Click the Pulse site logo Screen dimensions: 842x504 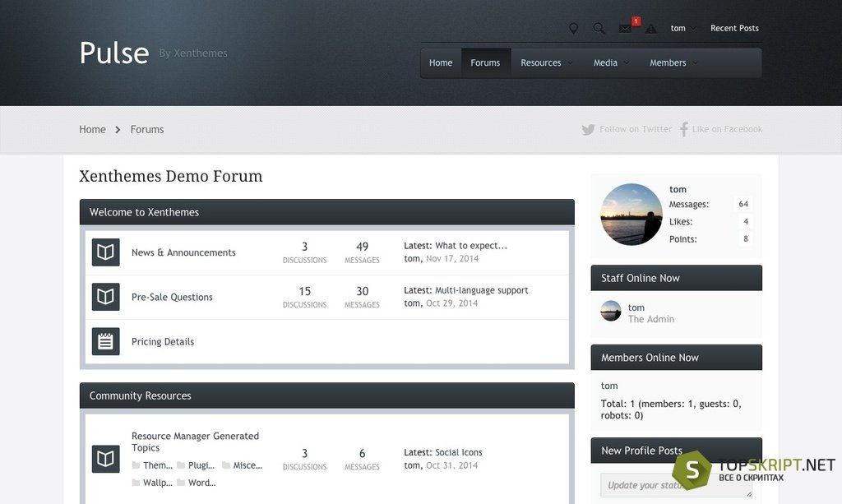[x=113, y=53]
